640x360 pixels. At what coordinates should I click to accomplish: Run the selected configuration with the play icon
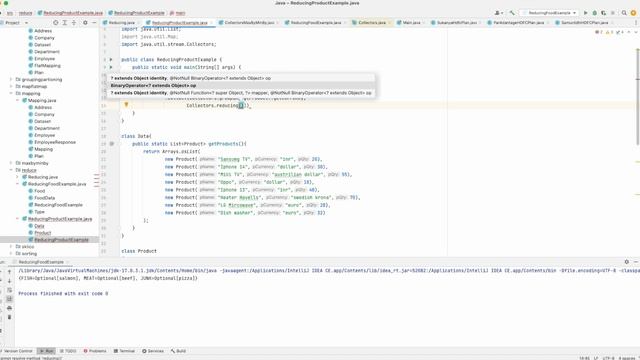pyautogui.click(x=585, y=13)
